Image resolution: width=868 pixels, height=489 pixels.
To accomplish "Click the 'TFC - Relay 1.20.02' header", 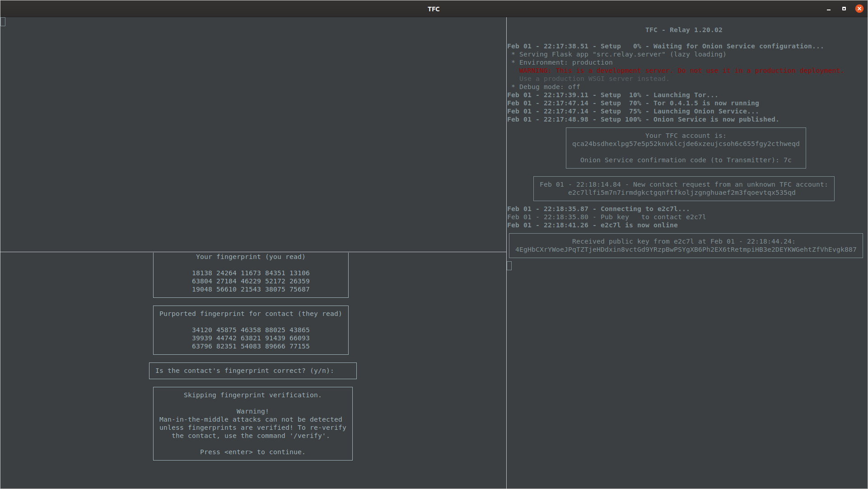I will point(683,30).
